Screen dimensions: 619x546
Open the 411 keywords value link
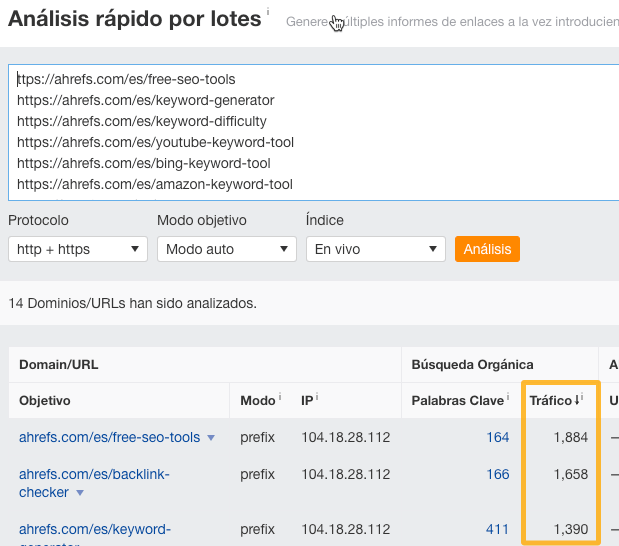(497, 529)
